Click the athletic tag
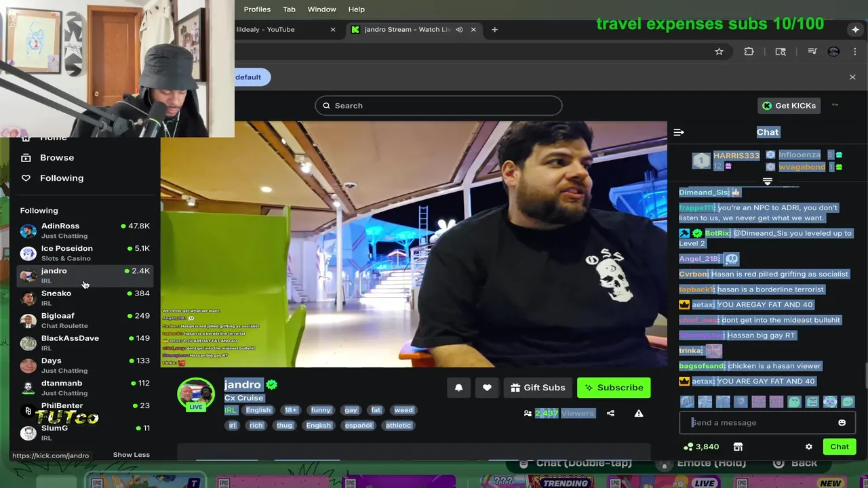The height and width of the screenshot is (488, 868). (398, 426)
